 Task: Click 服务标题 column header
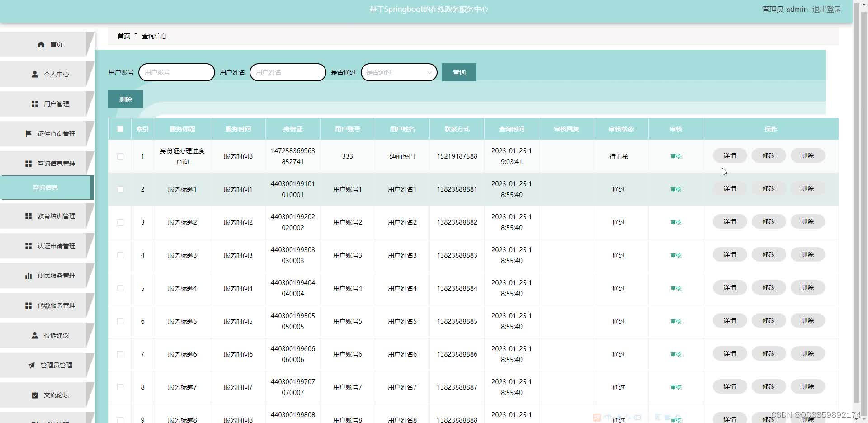[x=182, y=129]
